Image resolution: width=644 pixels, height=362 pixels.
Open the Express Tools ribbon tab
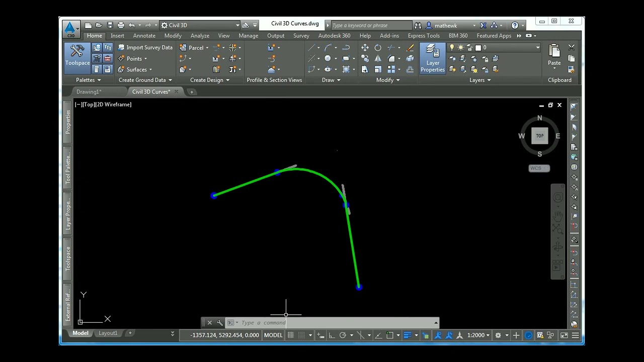pos(424,36)
